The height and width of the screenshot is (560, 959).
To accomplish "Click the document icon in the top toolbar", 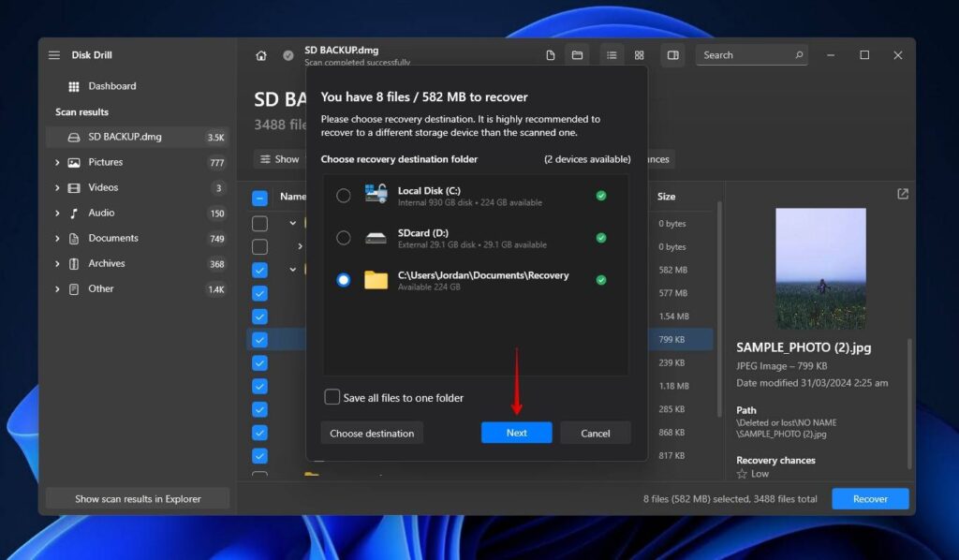I will pos(551,54).
